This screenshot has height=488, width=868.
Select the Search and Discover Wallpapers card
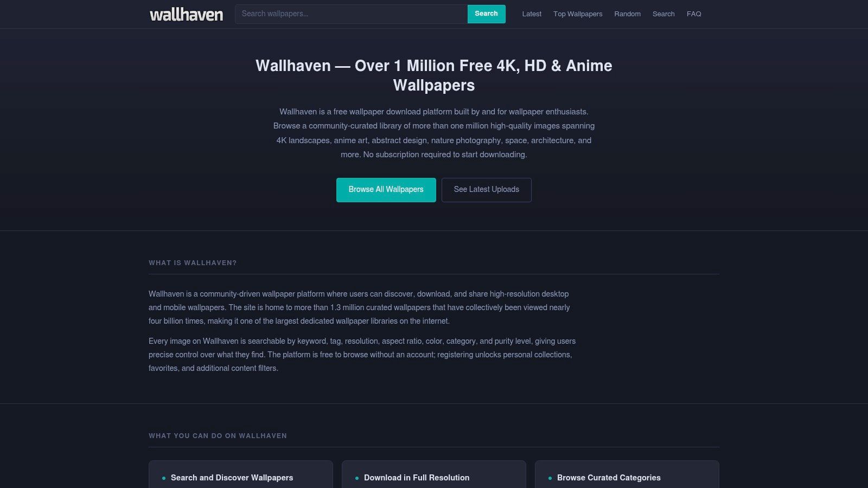tap(241, 475)
